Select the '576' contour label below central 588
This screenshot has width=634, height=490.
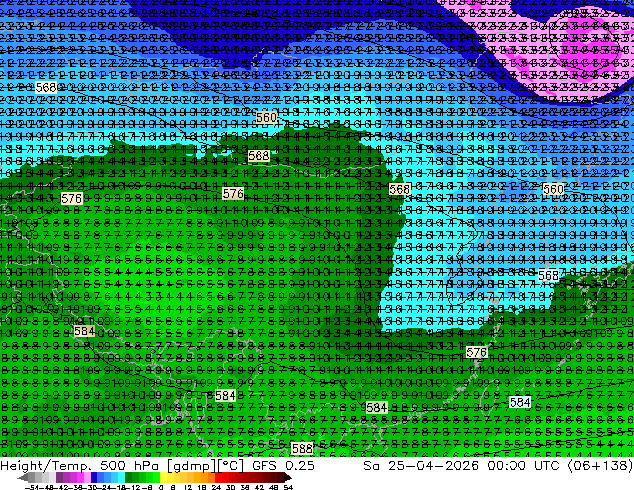(x=233, y=194)
